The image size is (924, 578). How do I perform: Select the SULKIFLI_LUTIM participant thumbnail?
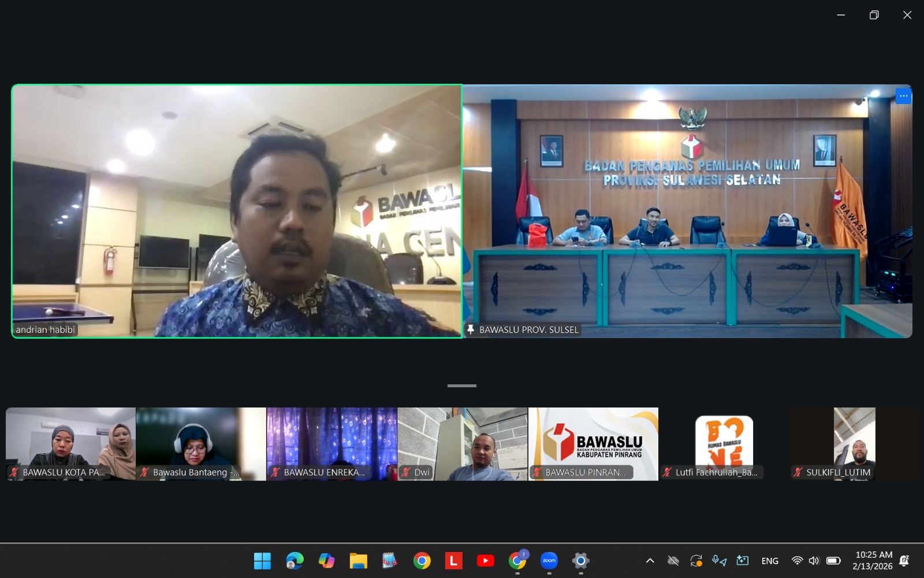pyautogui.click(x=854, y=444)
